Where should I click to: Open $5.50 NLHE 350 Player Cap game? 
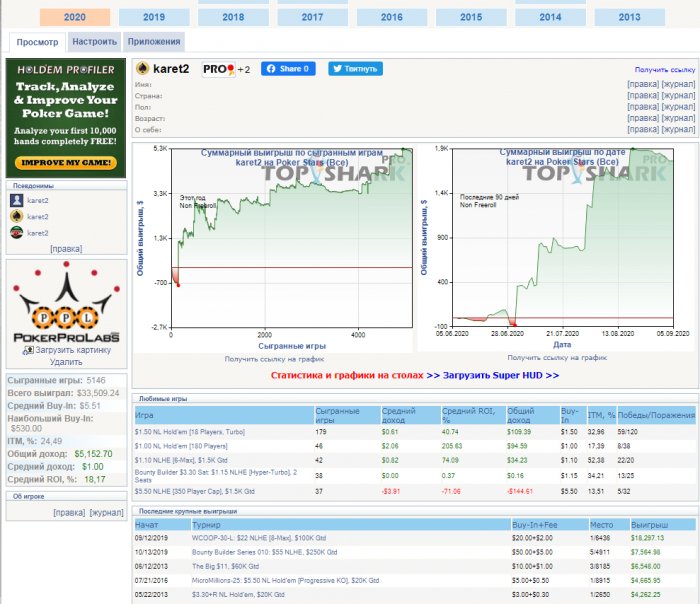point(195,492)
